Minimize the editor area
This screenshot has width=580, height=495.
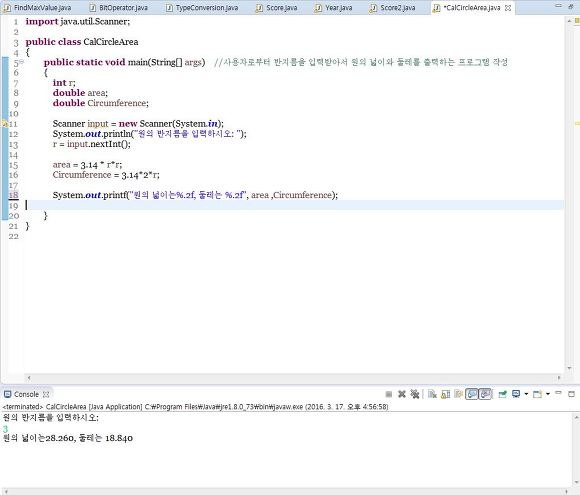tap(558, 6)
